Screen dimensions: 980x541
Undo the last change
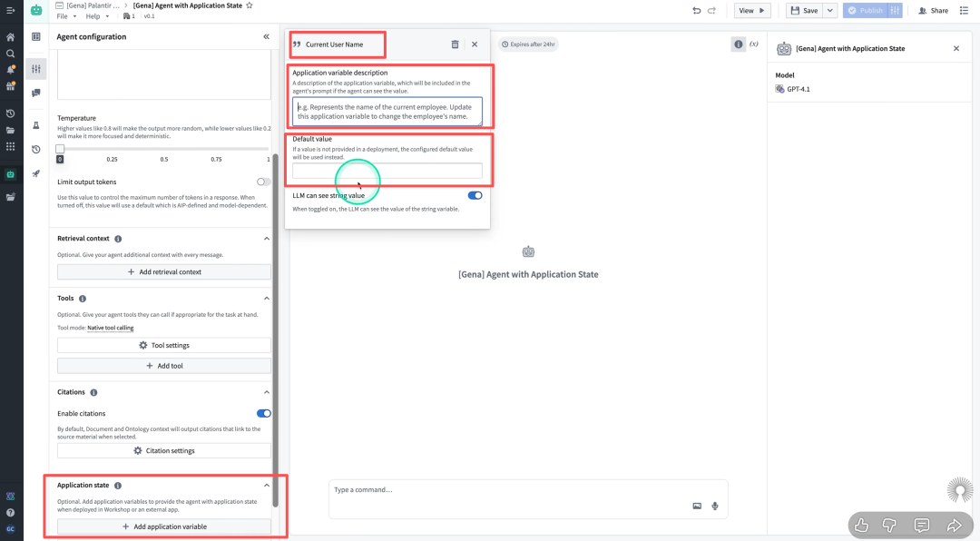point(696,11)
